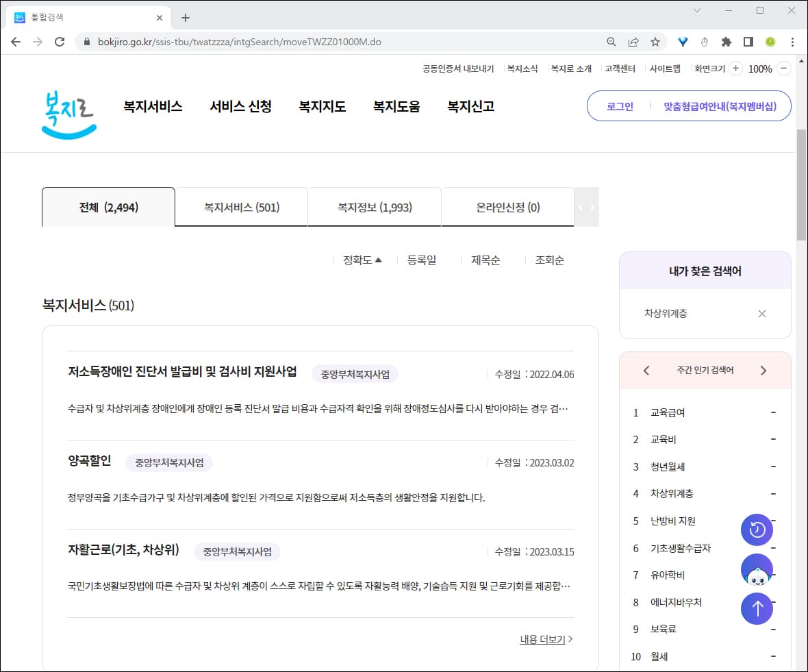
Task: Click the Bokjiro logo
Action: (x=68, y=110)
